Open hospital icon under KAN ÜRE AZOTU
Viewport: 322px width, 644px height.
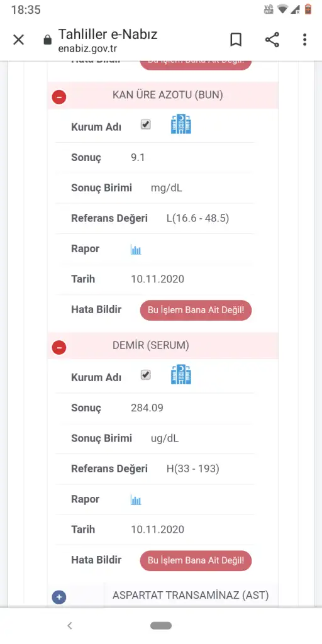click(181, 125)
